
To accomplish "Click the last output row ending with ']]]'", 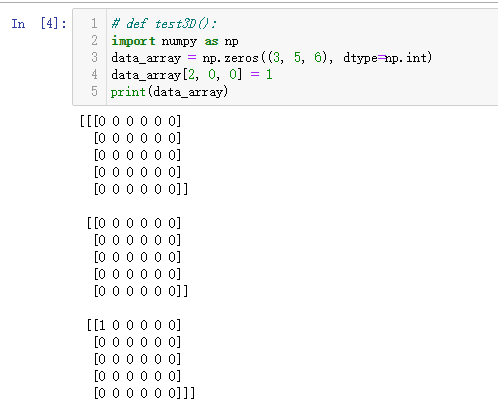I will pyautogui.click(x=144, y=393).
